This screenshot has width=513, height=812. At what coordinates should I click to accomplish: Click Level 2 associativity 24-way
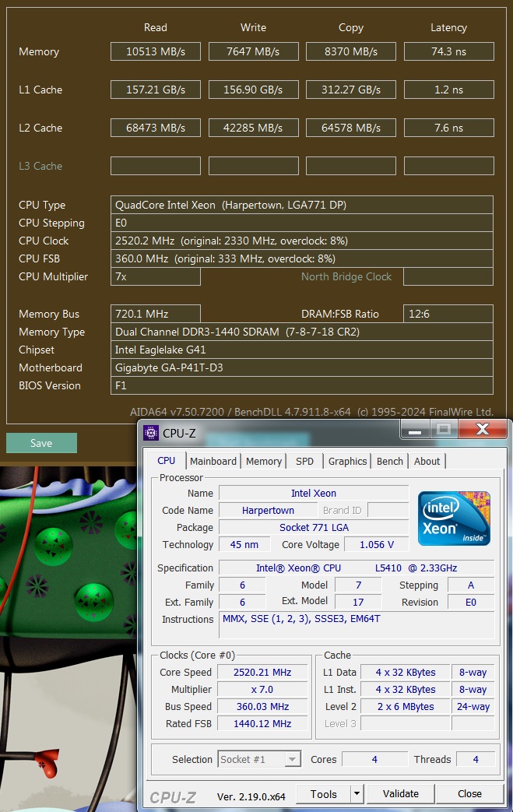pos(473,706)
